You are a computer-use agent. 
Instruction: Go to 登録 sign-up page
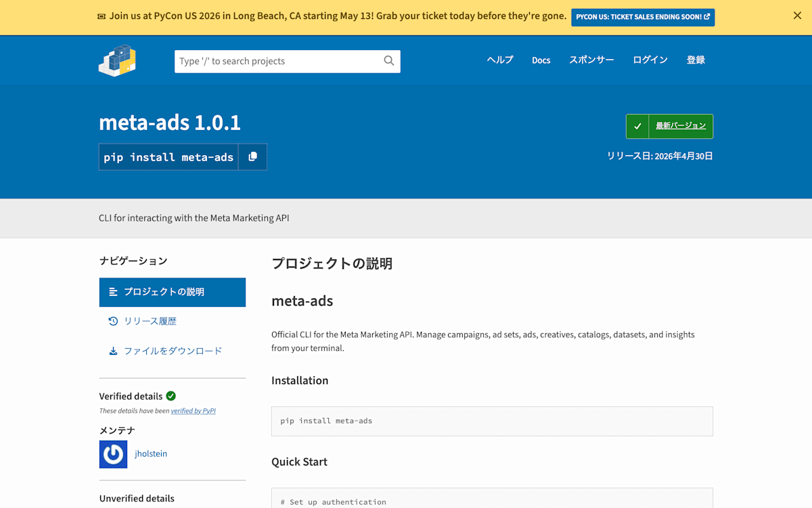[696, 60]
